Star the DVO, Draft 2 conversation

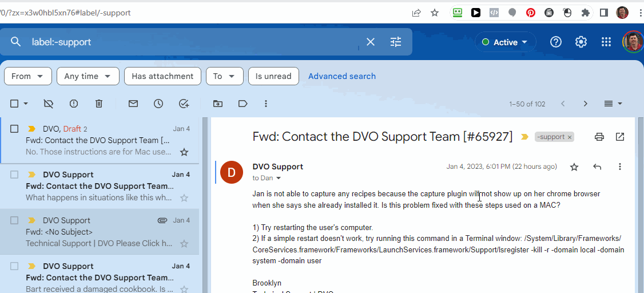pyautogui.click(x=184, y=152)
